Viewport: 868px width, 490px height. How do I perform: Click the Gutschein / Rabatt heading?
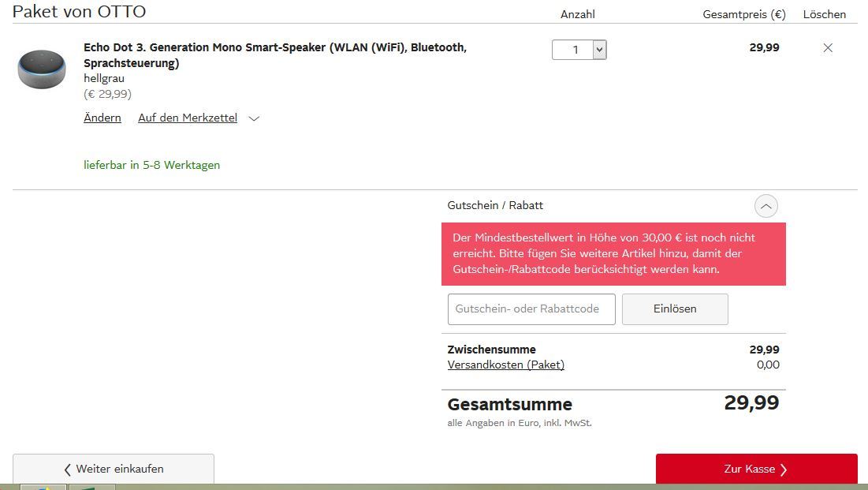495,205
